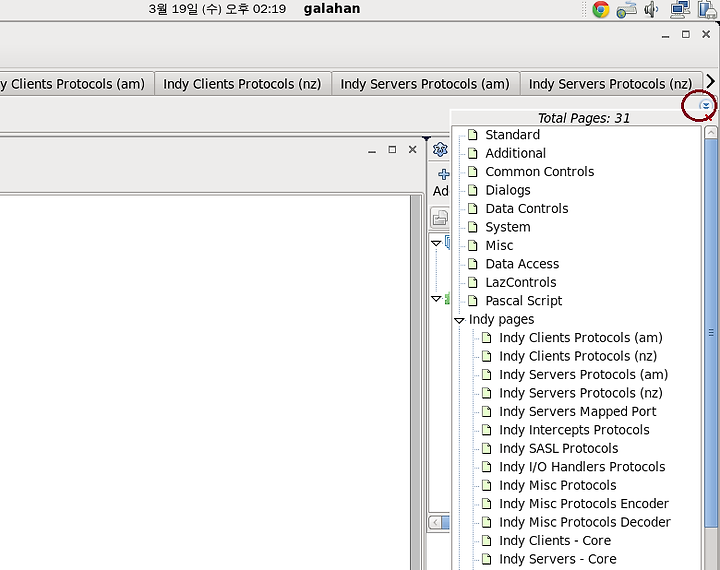The height and width of the screenshot is (570, 720).
Task: Switch to Indy Servers Protocols (nz) tab
Action: 611,84
